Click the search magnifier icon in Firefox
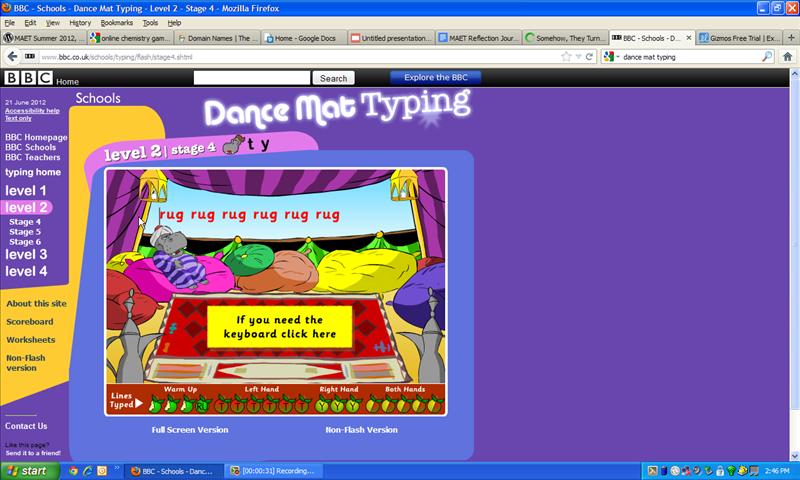Viewport: 800px width, 480px height. coord(767,57)
